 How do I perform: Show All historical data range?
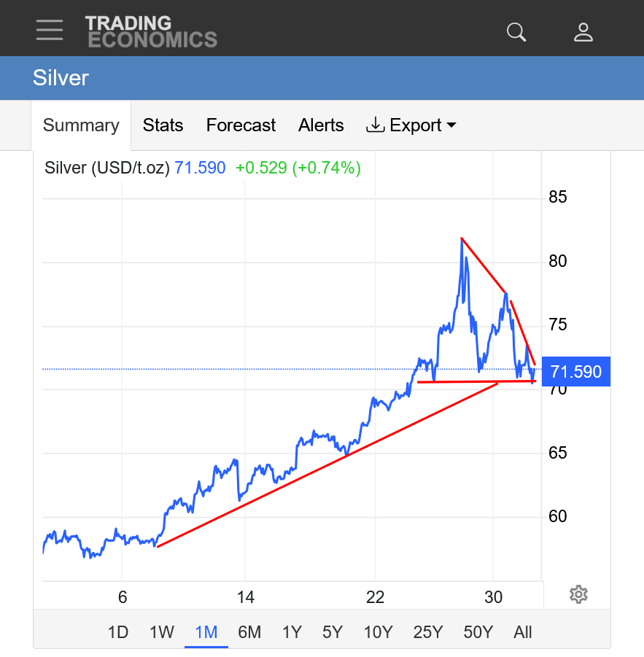[x=523, y=632]
